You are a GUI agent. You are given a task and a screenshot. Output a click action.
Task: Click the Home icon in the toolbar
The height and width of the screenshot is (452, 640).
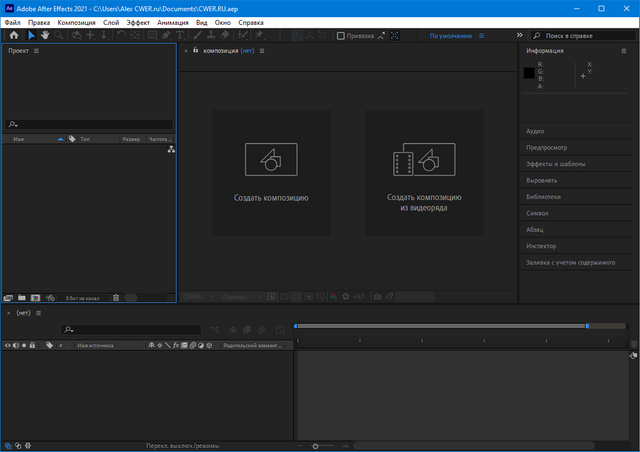click(x=14, y=35)
